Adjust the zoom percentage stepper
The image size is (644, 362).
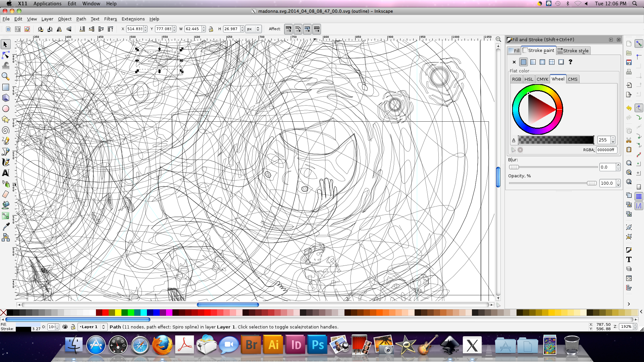click(635, 326)
